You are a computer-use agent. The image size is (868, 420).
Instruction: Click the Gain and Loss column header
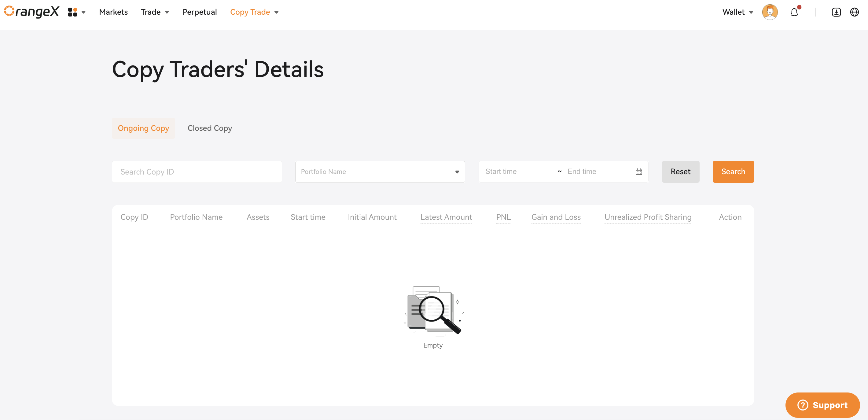pyautogui.click(x=556, y=217)
